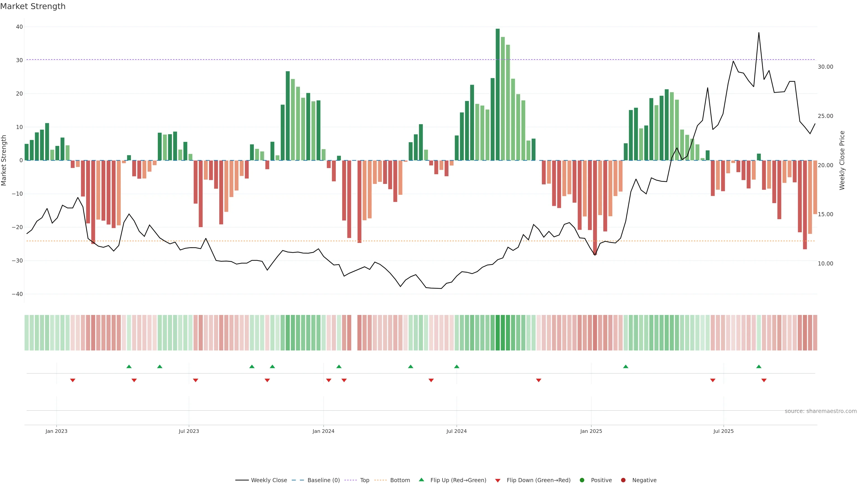This screenshot has height=488, width=868.
Task: Click the Flip Down triangle nearest Jul 2023
Action: click(196, 380)
